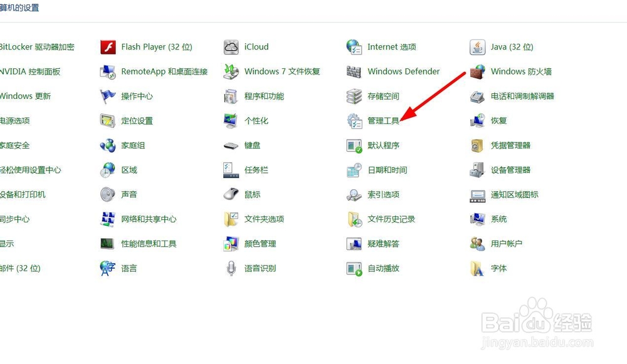Click the 文件历史记录 icon

coord(354,219)
